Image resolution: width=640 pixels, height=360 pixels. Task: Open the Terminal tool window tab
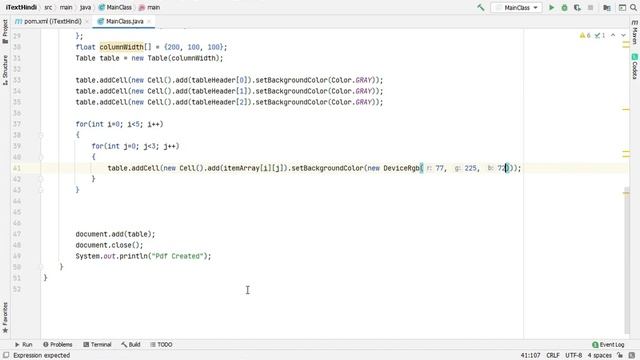coord(97,344)
